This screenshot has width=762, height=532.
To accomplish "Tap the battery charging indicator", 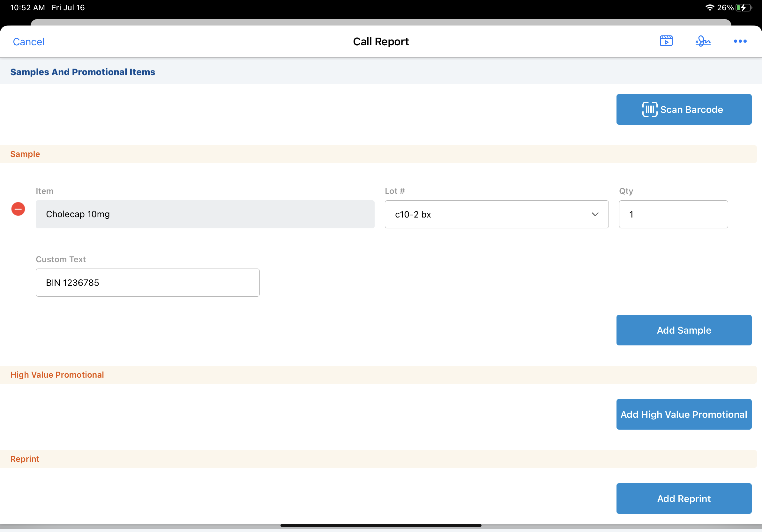I will (x=743, y=7).
